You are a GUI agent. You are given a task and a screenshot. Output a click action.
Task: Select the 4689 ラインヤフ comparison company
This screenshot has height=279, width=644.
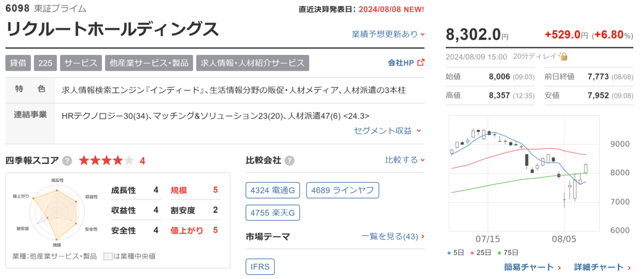(342, 190)
